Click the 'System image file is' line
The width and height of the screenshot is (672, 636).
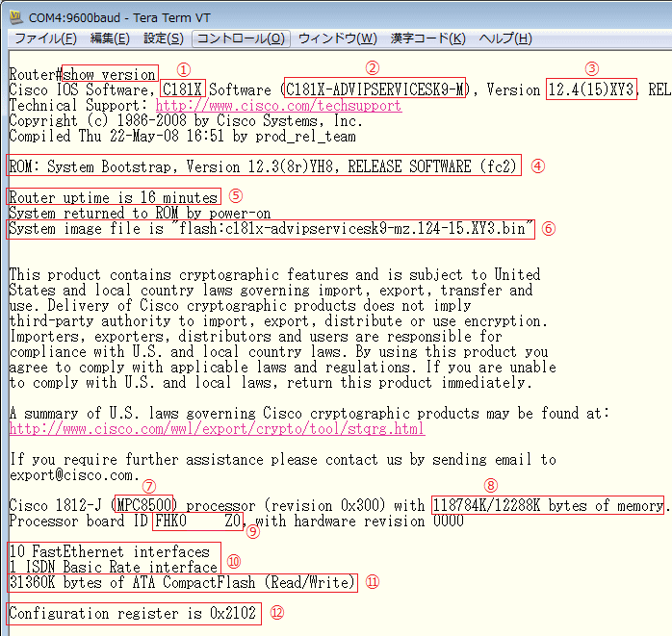pos(271,229)
